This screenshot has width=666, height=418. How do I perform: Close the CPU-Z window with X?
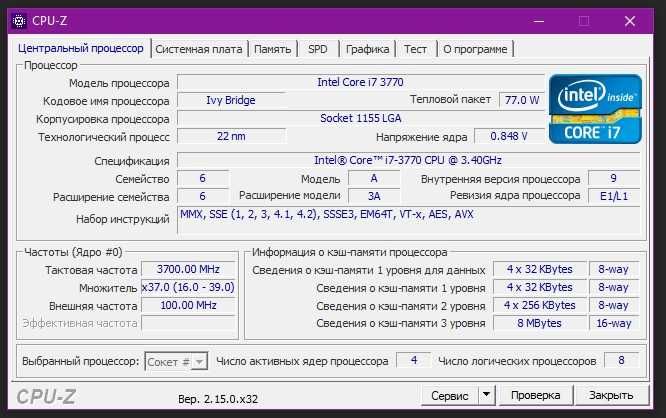[630, 21]
